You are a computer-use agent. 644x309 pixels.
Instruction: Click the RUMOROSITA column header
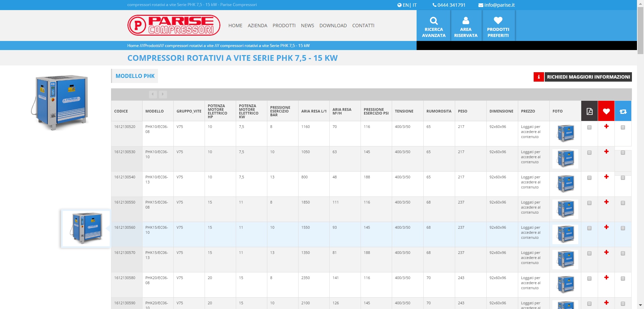(439, 111)
